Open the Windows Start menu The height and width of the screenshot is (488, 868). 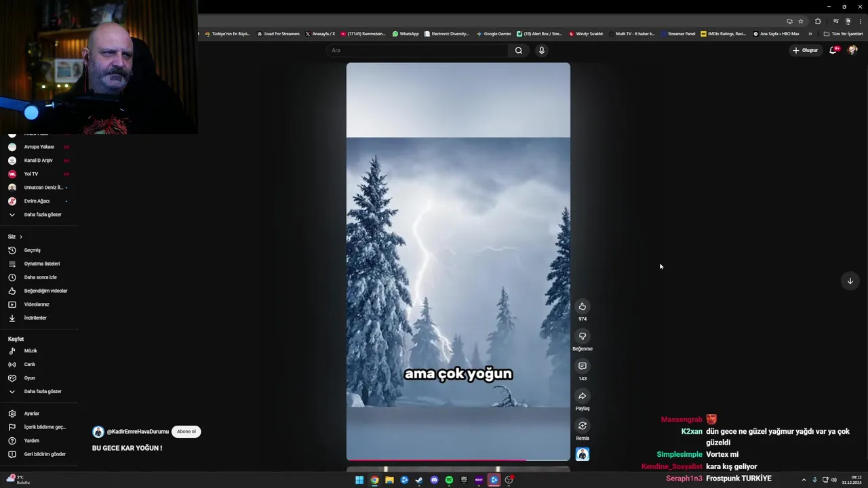coord(359,480)
